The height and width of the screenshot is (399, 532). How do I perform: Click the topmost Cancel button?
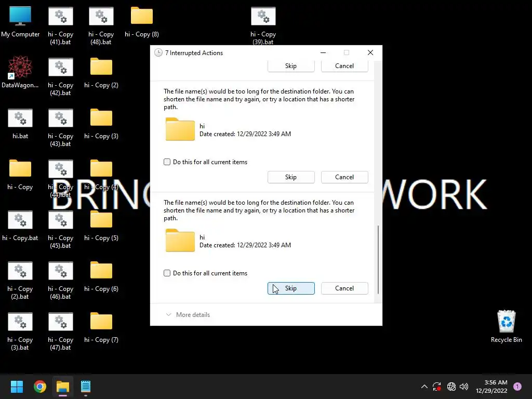tap(345, 66)
